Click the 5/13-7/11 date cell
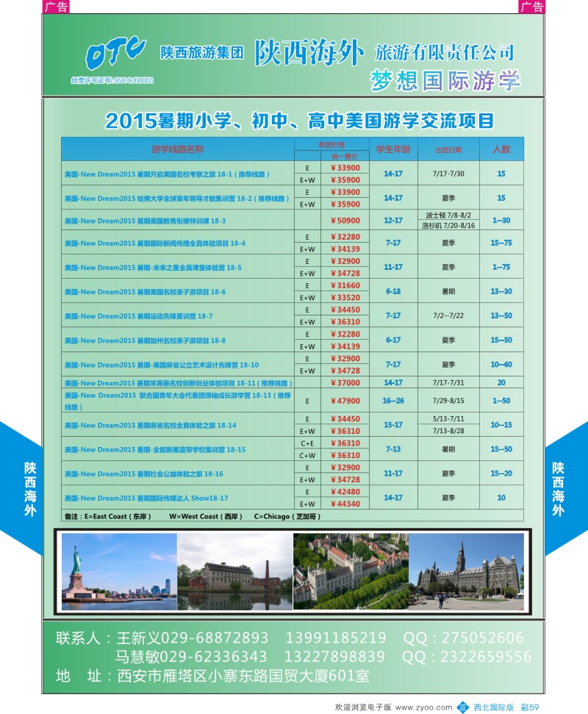This screenshot has height=714, width=588. coord(448,418)
